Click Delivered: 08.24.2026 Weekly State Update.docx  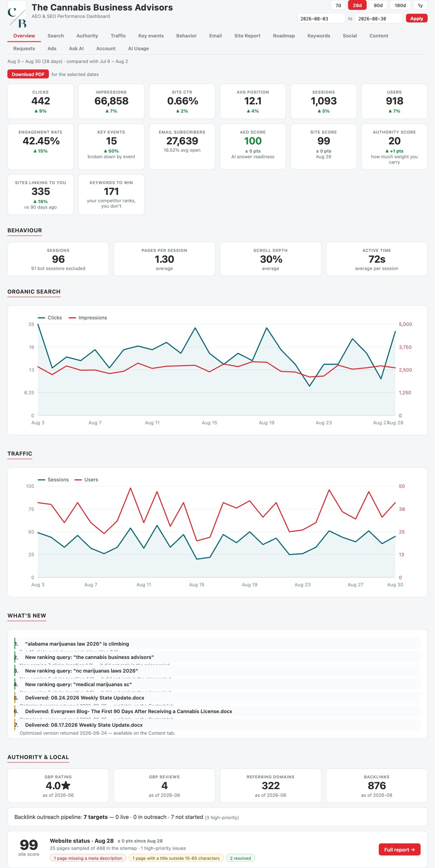(217, 698)
